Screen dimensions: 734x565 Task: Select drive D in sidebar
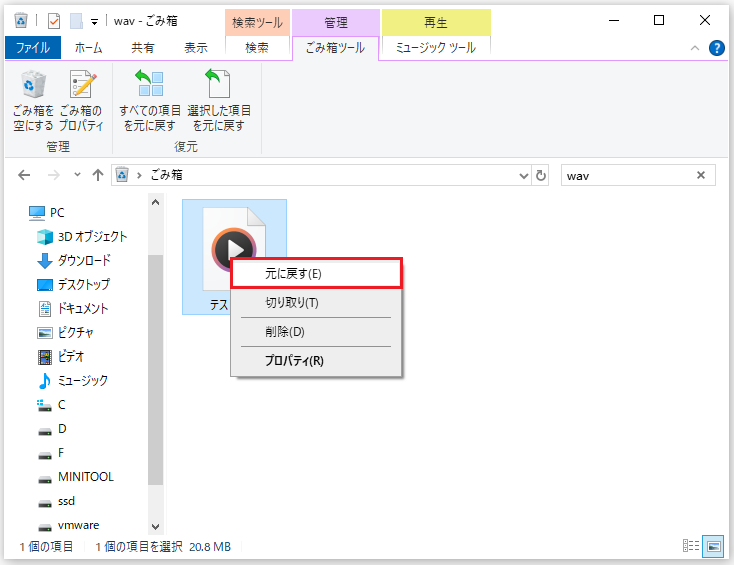[x=52, y=429]
